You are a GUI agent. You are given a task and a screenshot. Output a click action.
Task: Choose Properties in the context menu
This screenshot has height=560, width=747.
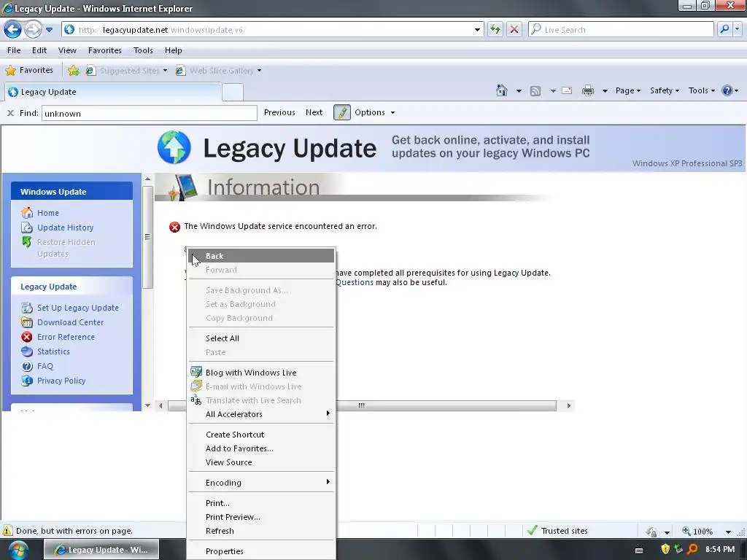pos(261,551)
